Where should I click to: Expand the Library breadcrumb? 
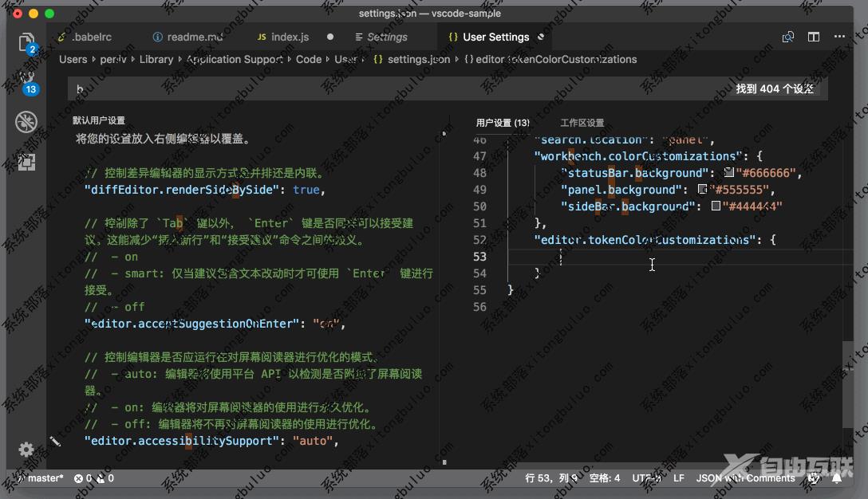coord(156,59)
